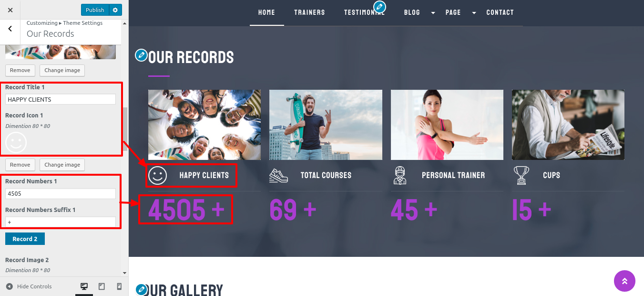The height and width of the screenshot is (296, 644).
Task: Switch to mobile preview icon
Action: (x=119, y=286)
